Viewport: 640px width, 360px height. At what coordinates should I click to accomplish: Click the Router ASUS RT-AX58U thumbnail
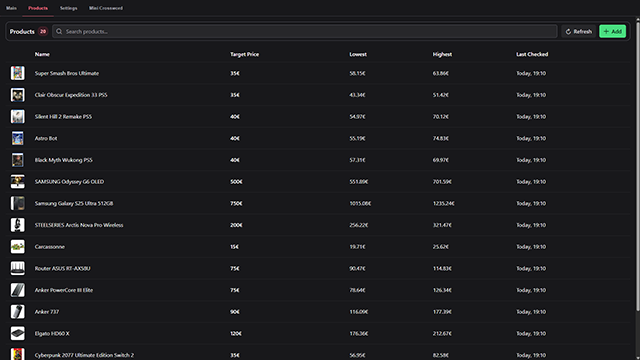[18, 268]
